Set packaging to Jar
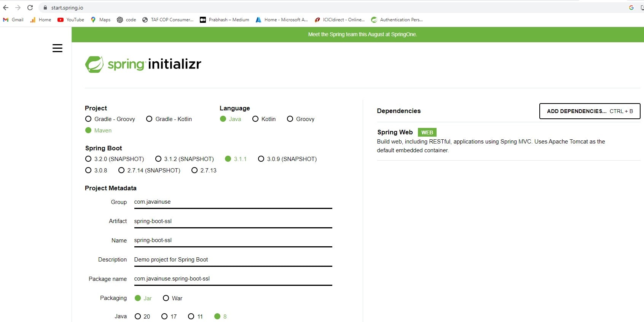644x322 pixels. pos(143,298)
